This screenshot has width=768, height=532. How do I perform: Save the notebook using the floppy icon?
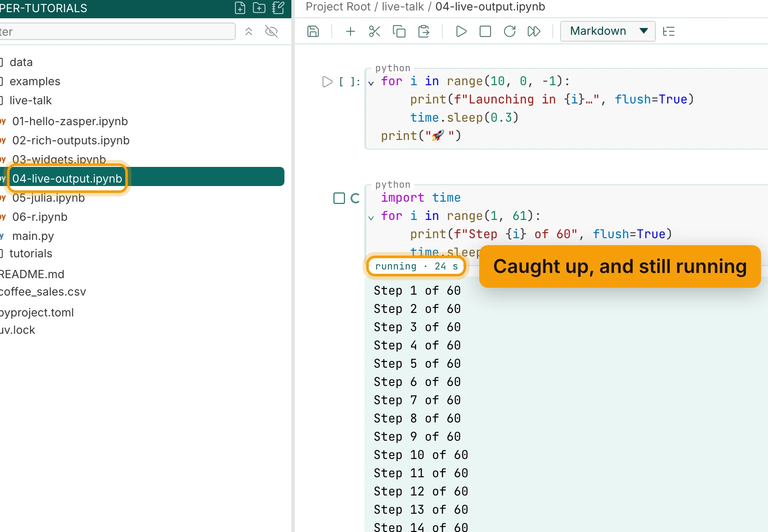tap(313, 31)
